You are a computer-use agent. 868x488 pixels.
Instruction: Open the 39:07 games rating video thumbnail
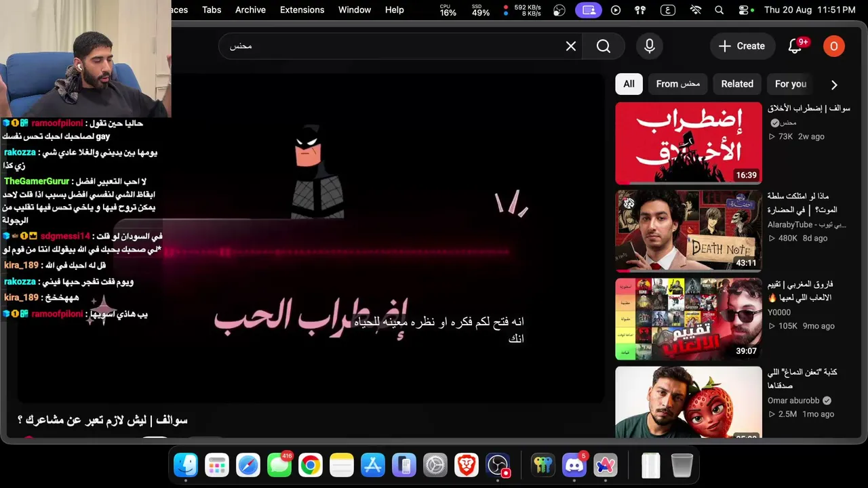point(688,319)
